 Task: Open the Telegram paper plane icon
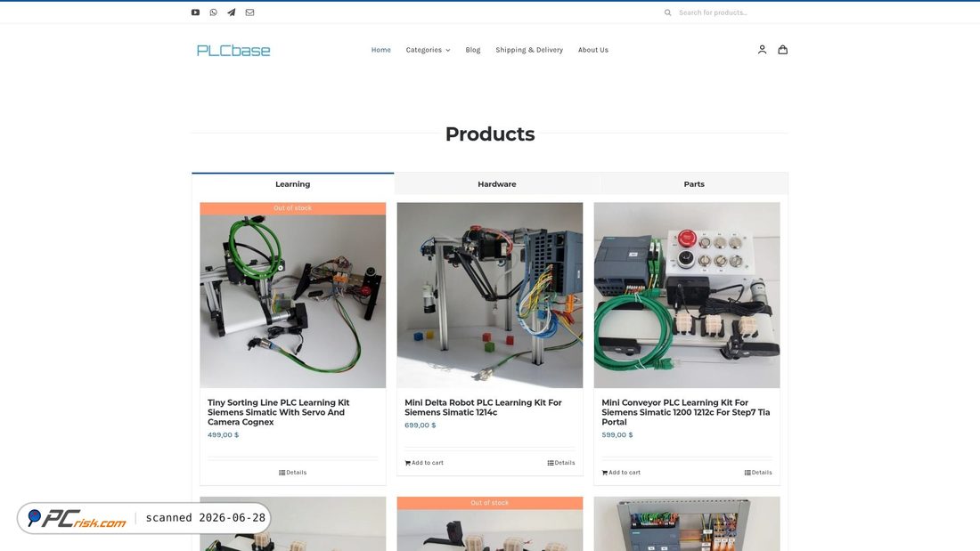pyautogui.click(x=232, y=12)
